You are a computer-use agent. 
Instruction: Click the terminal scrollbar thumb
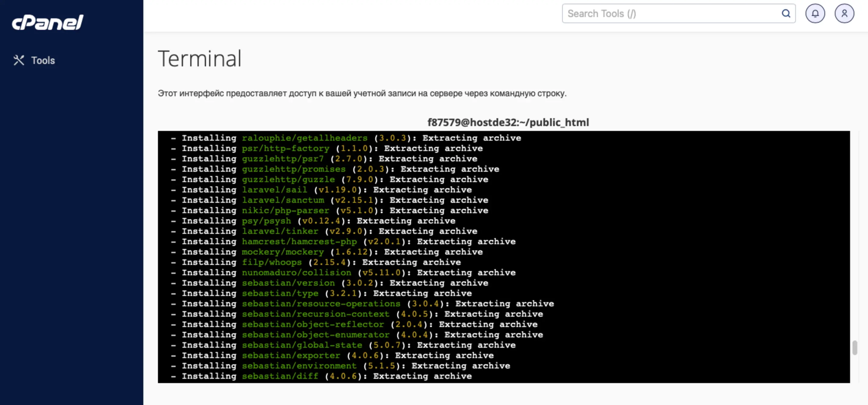tap(855, 348)
